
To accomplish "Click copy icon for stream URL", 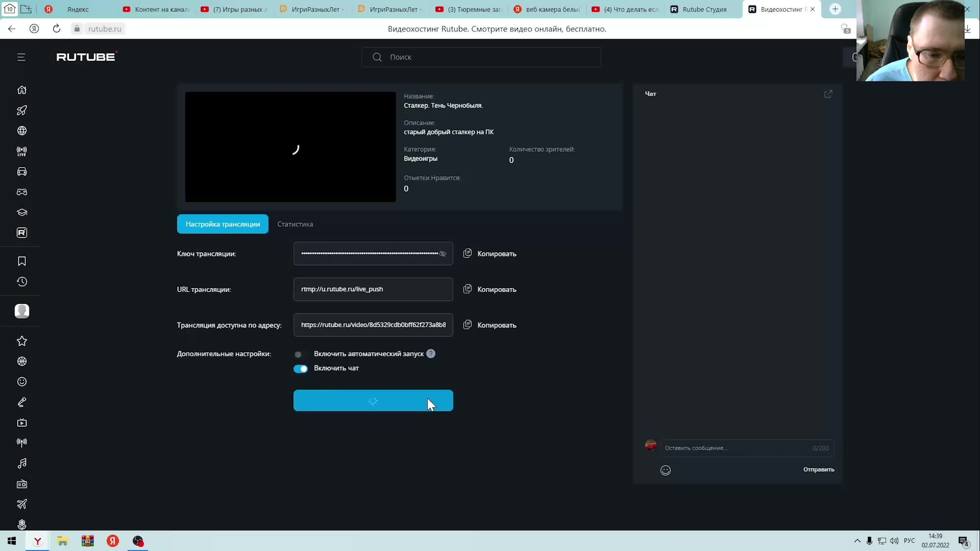I will (467, 289).
